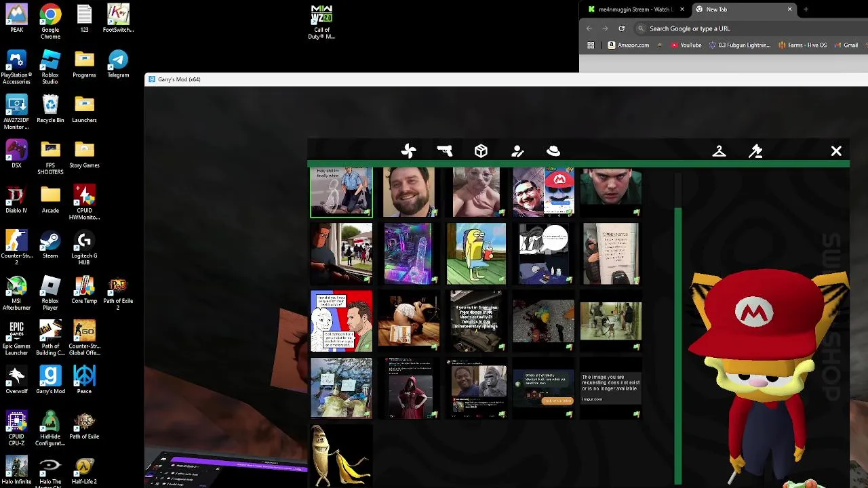Open the 0.3 Fubgun Lightning bookmark
This screenshot has height=488, width=868.
(x=739, y=45)
